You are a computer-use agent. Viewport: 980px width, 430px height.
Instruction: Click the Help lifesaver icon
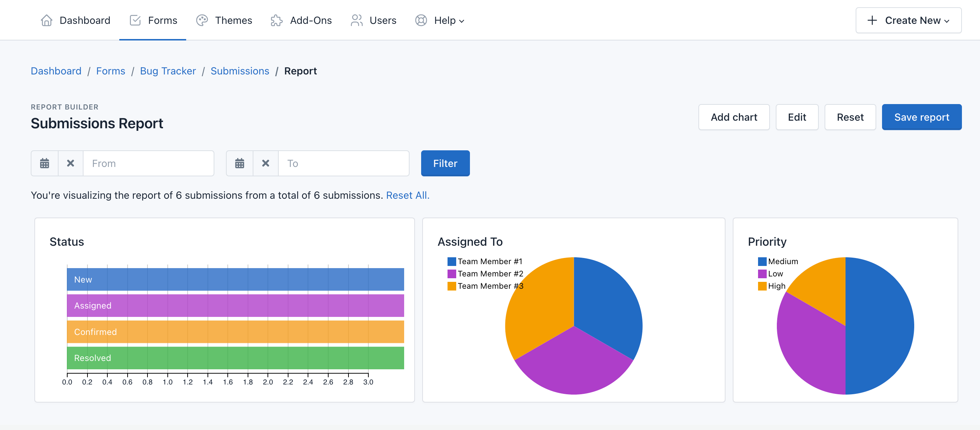point(421,20)
